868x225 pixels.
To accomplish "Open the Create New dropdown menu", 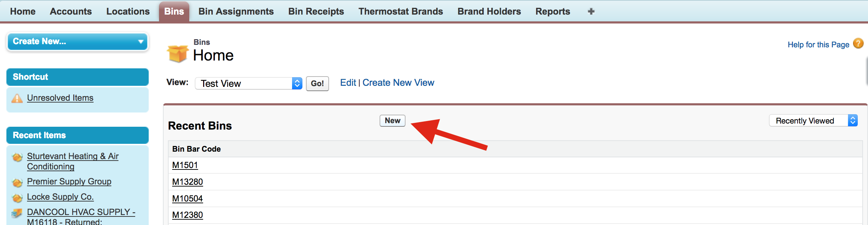I will tap(78, 42).
